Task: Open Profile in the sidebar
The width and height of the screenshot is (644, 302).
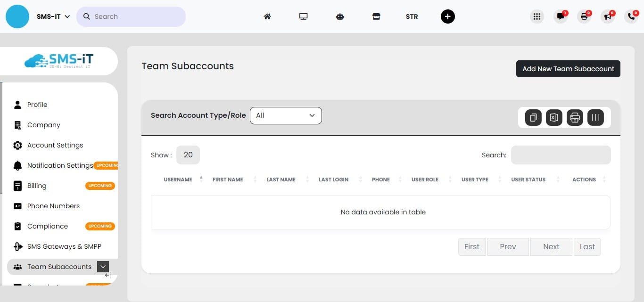Action: (x=37, y=105)
